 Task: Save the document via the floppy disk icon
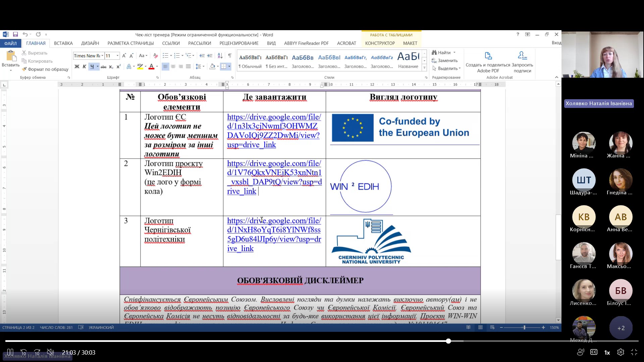(15, 34)
